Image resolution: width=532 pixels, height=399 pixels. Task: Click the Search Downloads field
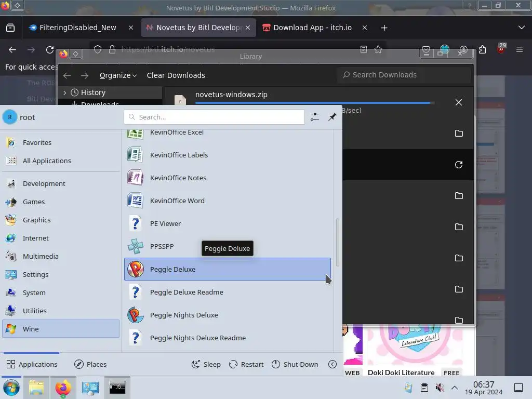point(404,75)
